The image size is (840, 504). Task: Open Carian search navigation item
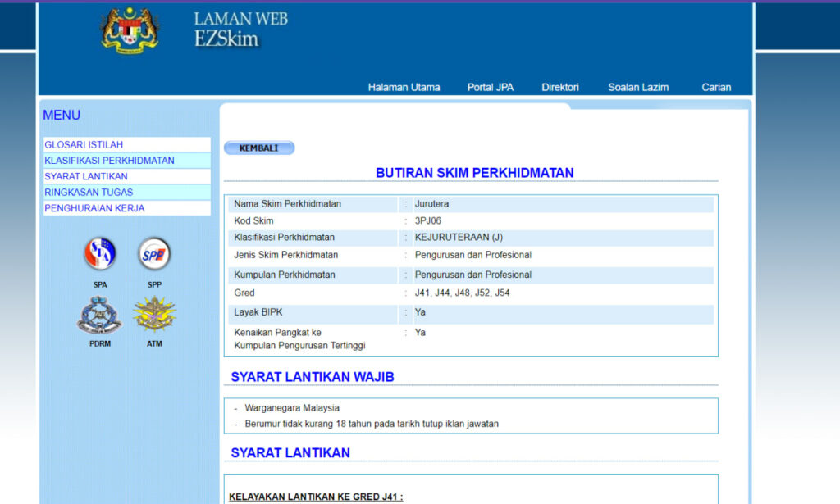click(x=716, y=87)
